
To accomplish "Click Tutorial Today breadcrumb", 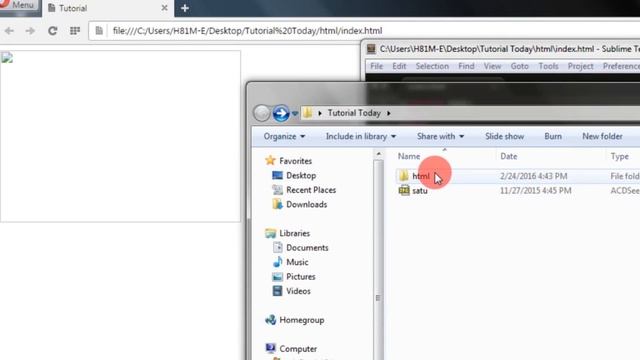I will (x=354, y=113).
